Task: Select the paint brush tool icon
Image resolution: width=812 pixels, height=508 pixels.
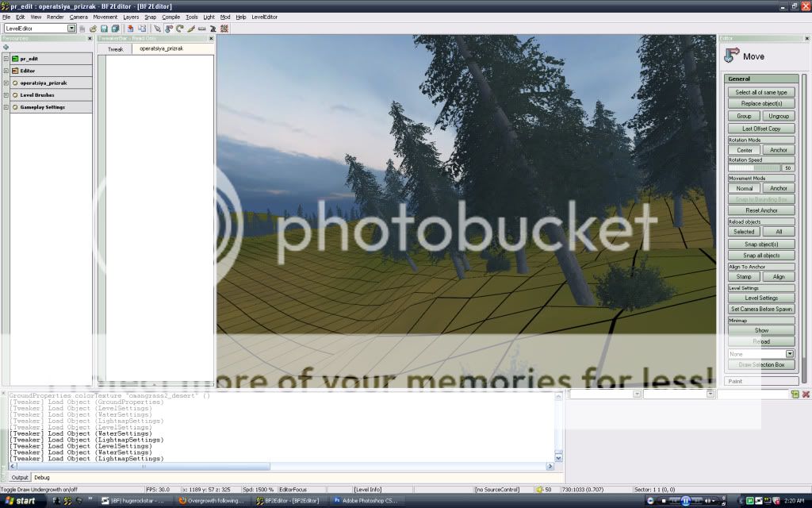Action: 191,29
